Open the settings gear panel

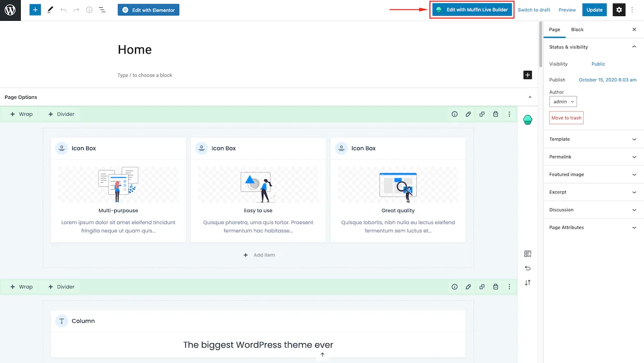pos(619,10)
